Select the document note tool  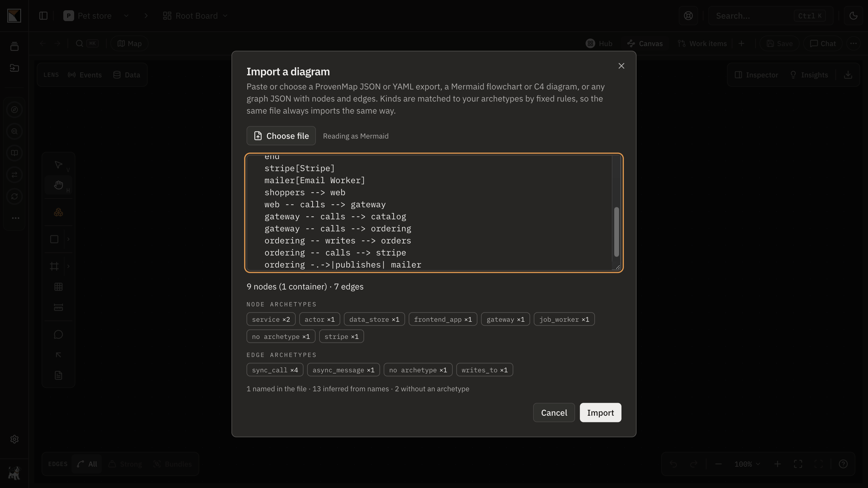[x=58, y=375]
